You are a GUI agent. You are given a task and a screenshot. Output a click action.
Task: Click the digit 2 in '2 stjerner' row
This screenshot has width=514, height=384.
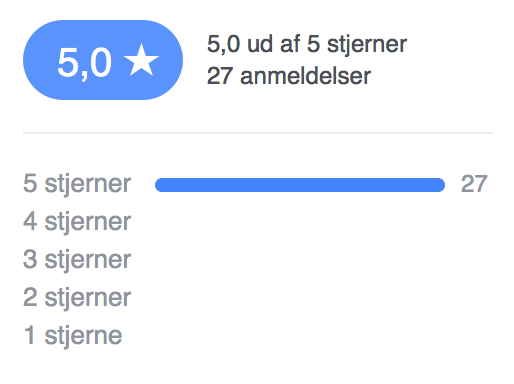30,297
